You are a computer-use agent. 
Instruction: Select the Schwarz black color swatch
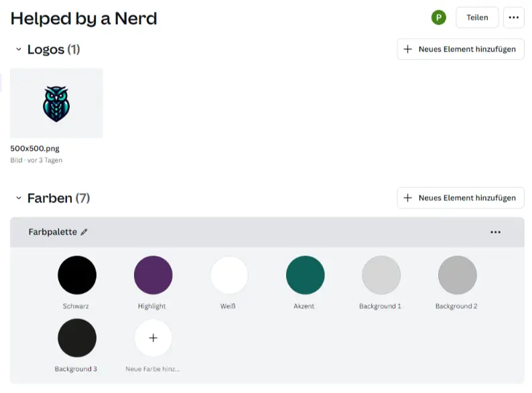[x=77, y=275]
